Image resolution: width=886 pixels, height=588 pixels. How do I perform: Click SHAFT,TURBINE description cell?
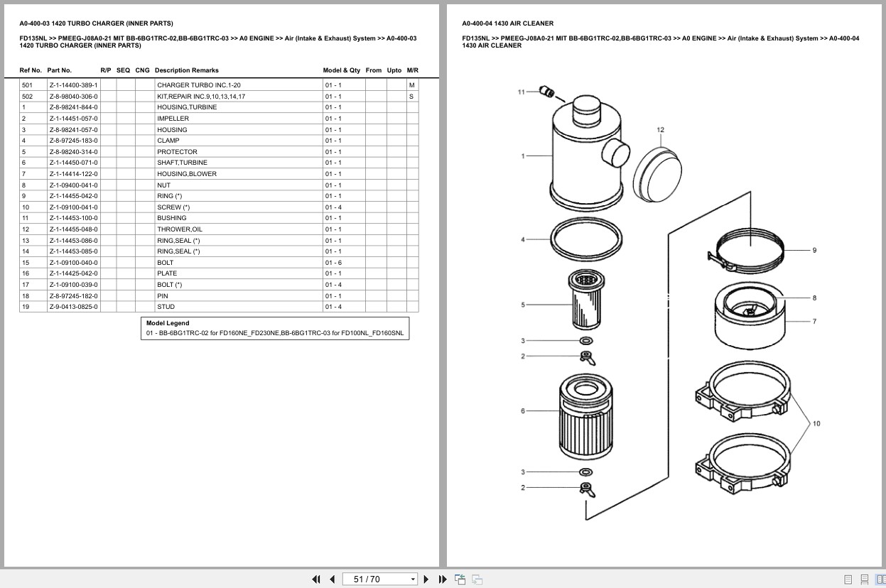182,163
